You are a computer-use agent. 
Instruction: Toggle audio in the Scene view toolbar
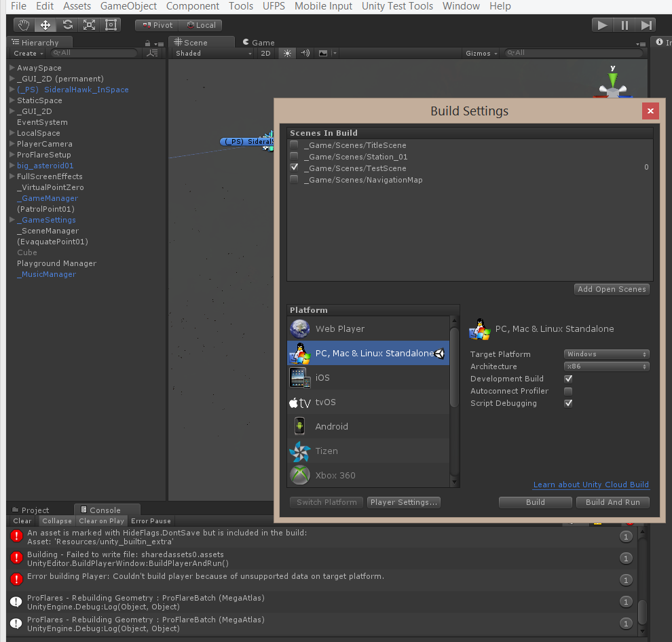[303, 52]
